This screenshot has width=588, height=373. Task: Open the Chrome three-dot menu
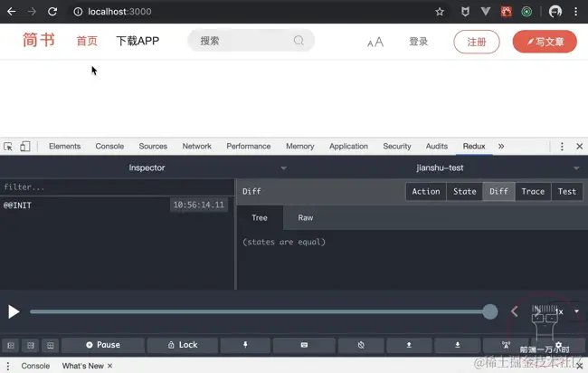[x=575, y=12]
